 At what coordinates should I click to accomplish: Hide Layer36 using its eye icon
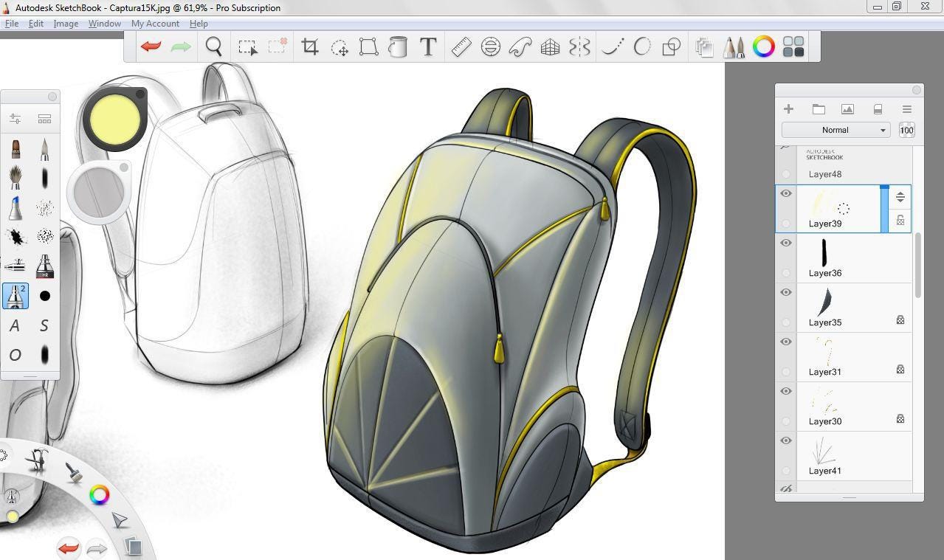(x=786, y=243)
